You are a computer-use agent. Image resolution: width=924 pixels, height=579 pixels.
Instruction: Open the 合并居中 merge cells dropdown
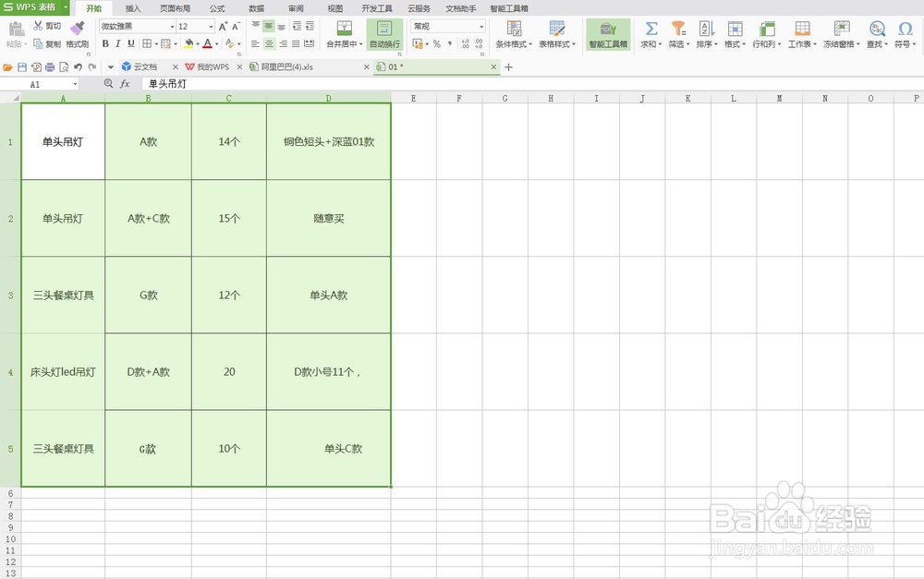(361, 43)
